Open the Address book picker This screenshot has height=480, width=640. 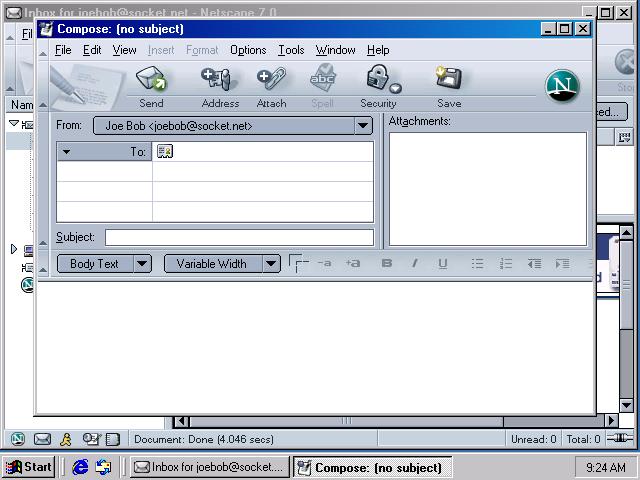[x=220, y=87]
